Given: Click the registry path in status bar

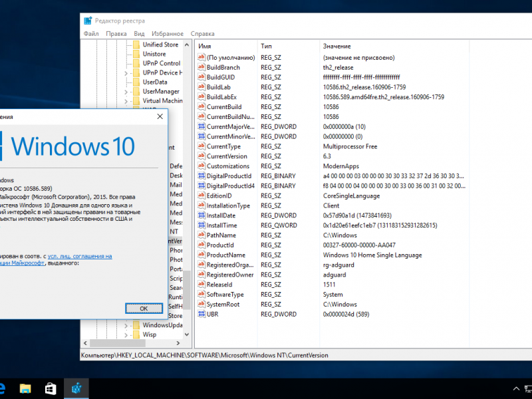Looking at the screenshot, I should (x=205, y=355).
